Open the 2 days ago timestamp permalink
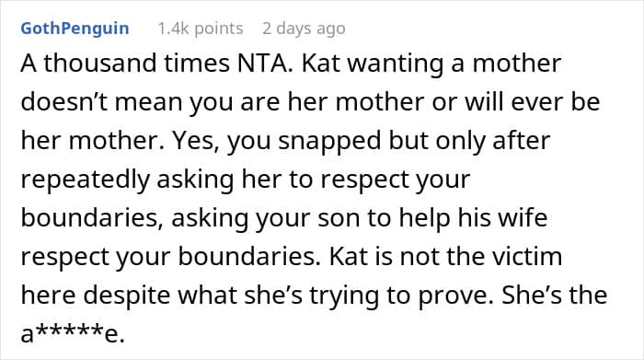This screenshot has width=644, height=360. click(x=304, y=29)
